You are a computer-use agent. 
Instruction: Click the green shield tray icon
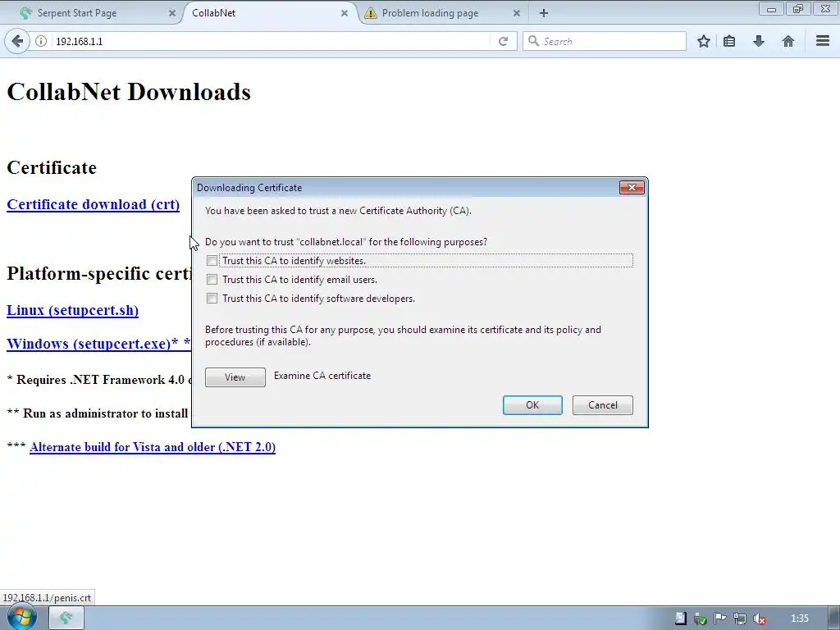[x=700, y=619]
